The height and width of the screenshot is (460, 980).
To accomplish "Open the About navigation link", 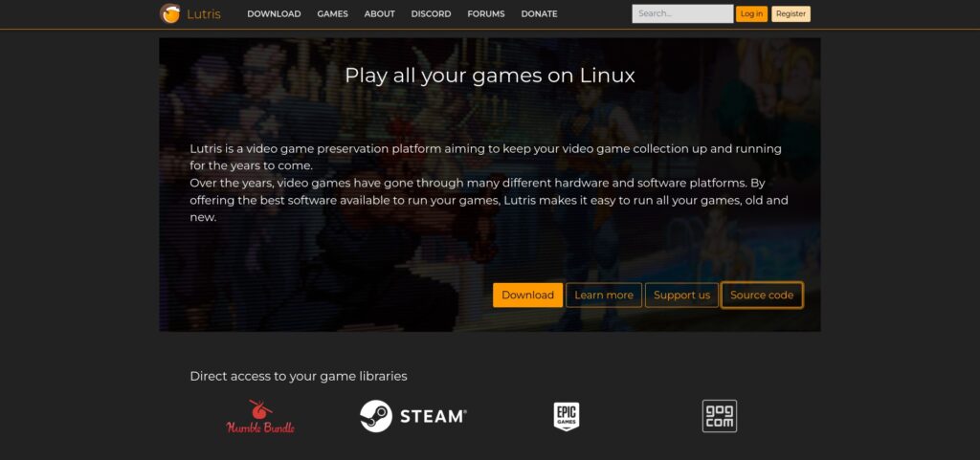I will click(x=379, y=14).
